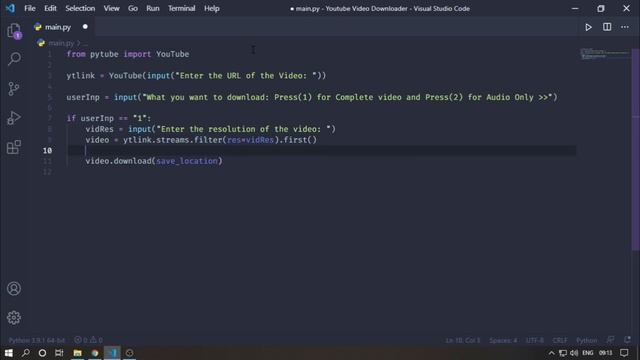640x360 pixels.
Task: Show hidden system tray icons
Action: point(551,353)
